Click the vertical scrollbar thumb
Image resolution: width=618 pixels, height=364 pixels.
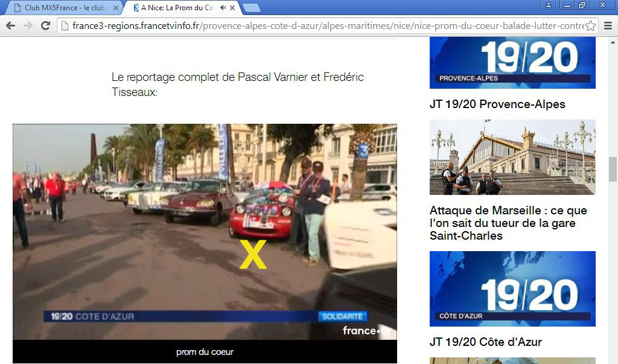click(613, 170)
